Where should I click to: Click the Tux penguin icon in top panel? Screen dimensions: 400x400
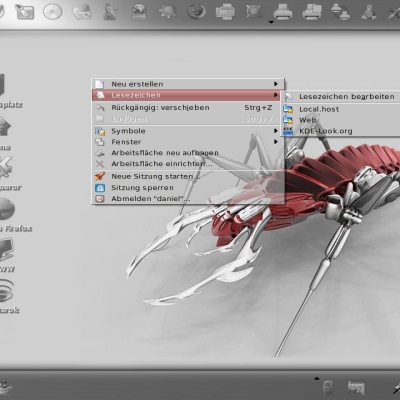(368, 12)
